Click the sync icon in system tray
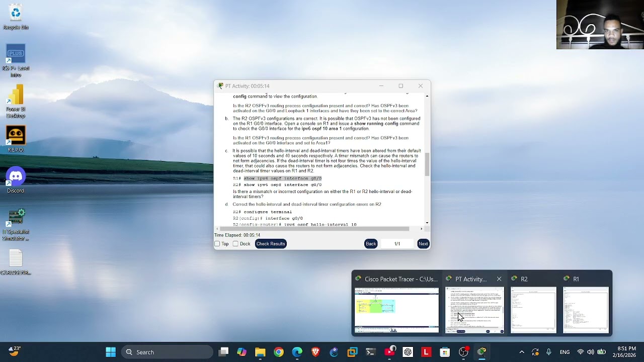644x362 pixels. click(x=535, y=352)
